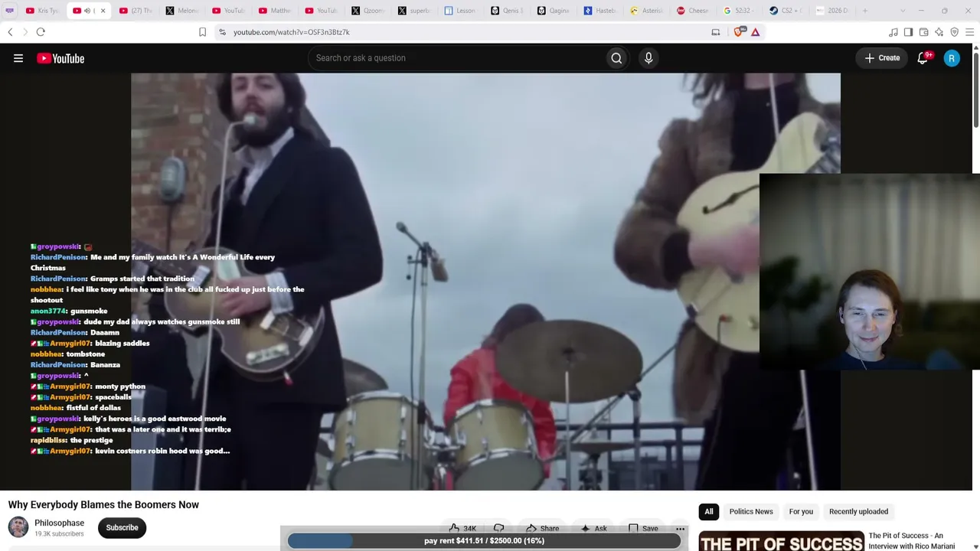Open the cast/screen icon in address bar
Image resolution: width=980 pixels, height=551 pixels.
(716, 32)
